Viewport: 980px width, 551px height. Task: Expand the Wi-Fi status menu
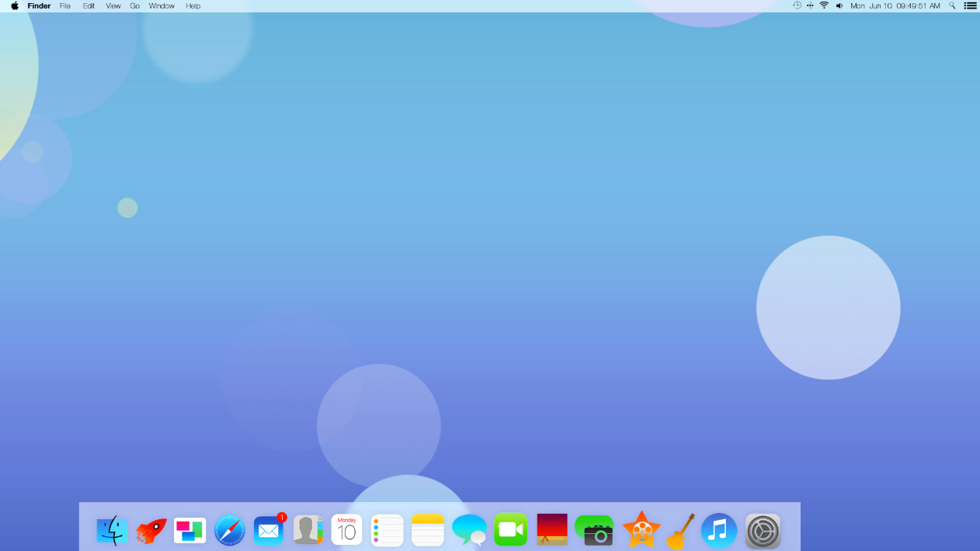pos(824,6)
